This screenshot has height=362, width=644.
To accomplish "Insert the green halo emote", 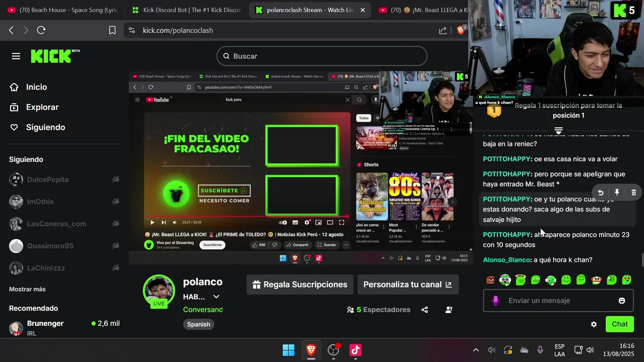I will 521,280.
